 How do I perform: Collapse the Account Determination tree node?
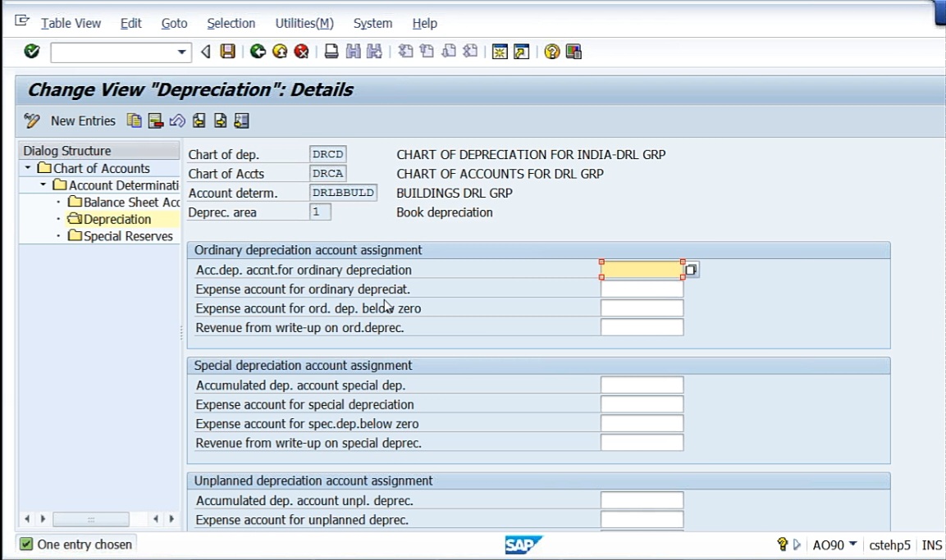tap(43, 184)
